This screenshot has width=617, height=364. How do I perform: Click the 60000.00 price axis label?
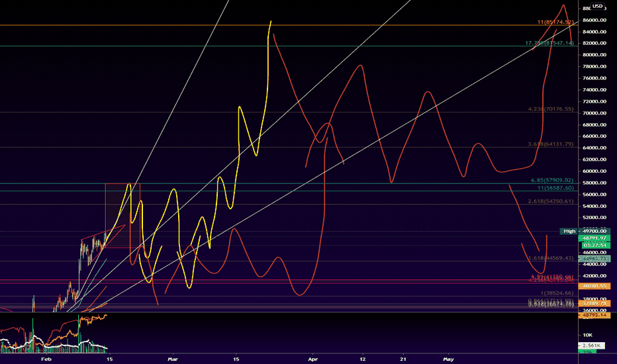point(594,171)
